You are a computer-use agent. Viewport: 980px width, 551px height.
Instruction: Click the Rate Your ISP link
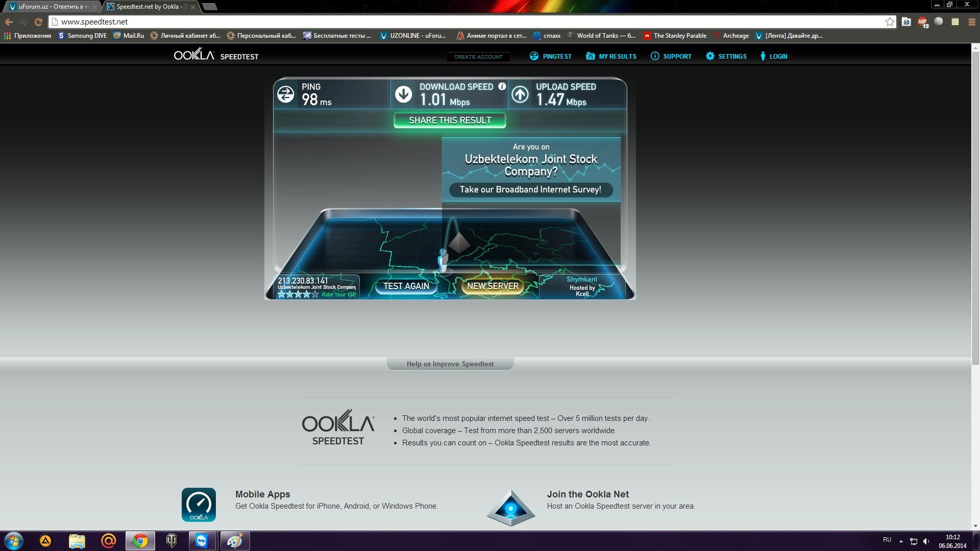pos(339,294)
